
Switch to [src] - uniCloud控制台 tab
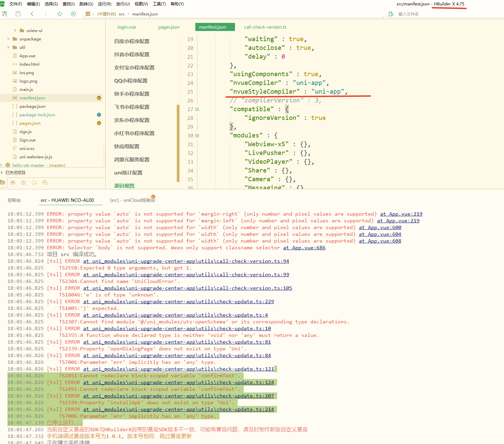click(133, 200)
